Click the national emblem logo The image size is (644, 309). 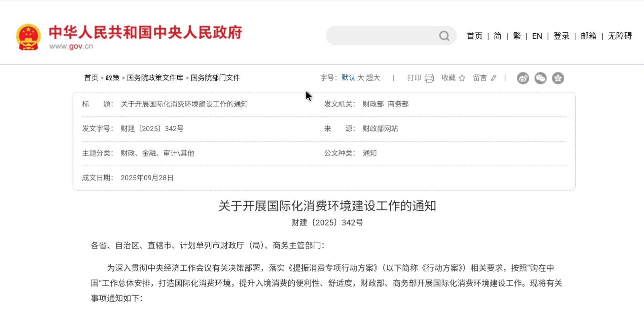[29, 37]
